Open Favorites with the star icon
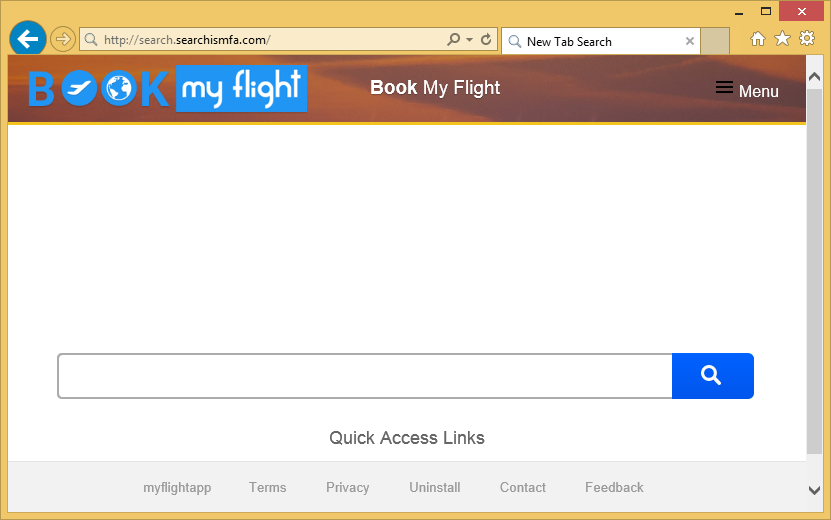 coord(782,39)
